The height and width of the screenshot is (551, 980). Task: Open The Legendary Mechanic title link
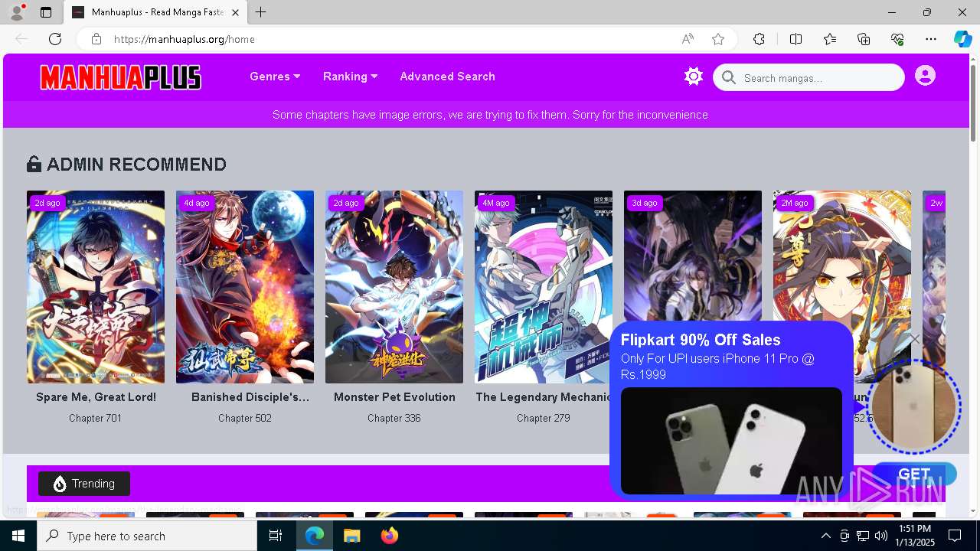pos(543,397)
